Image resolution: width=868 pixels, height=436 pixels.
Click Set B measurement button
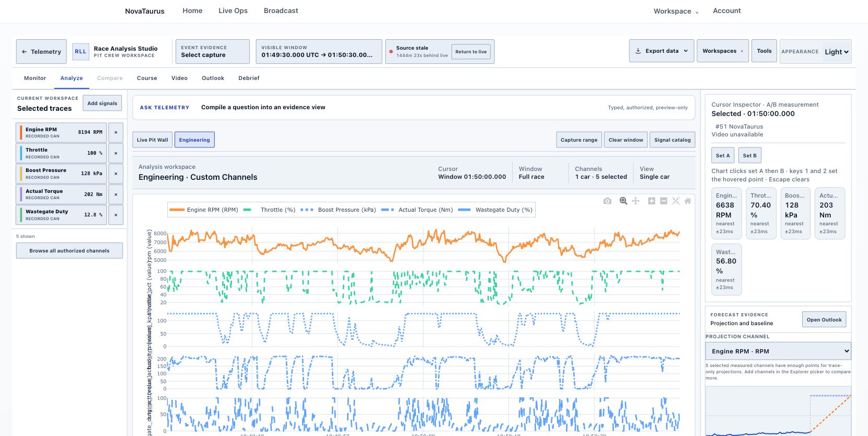point(749,155)
